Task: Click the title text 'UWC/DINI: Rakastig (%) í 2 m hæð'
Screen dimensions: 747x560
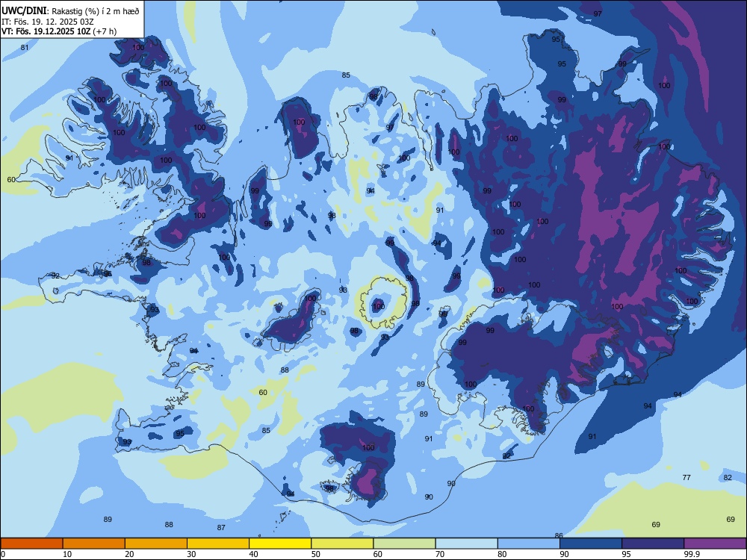Action: pyautogui.click(x=70, y=11)
